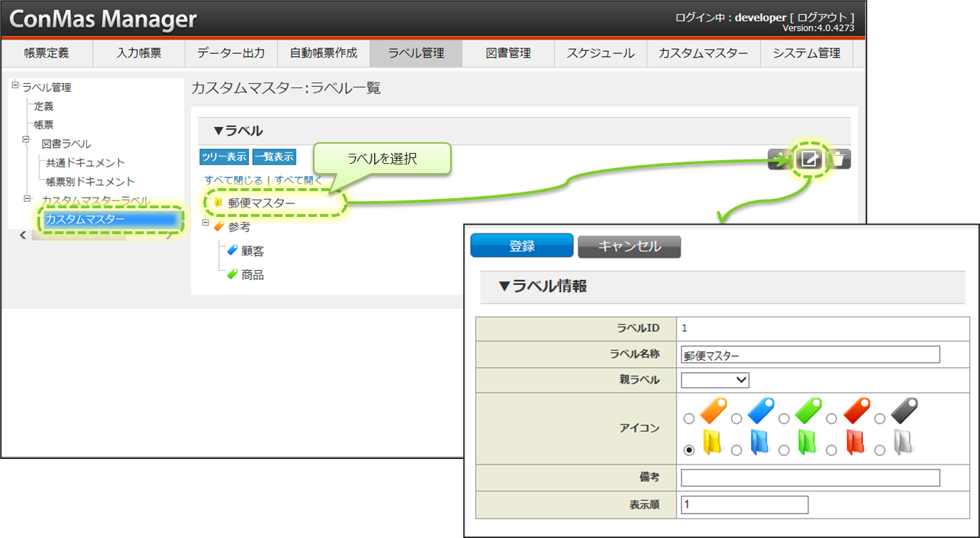Viewport: 980px width, 538px height.
Task: Select the blue folder icon radio button
Action: [736, 450]
